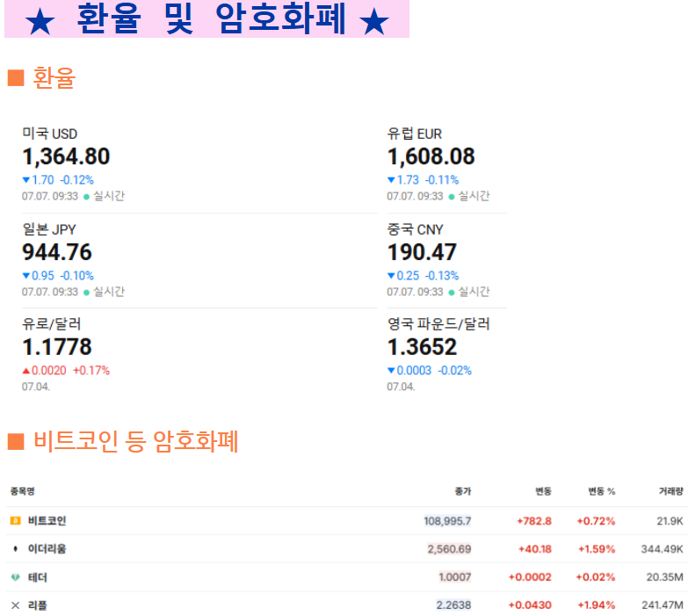Click the 환율 section heading
Viewport: 688px width, 616px height.
click(x=54, y=78)
